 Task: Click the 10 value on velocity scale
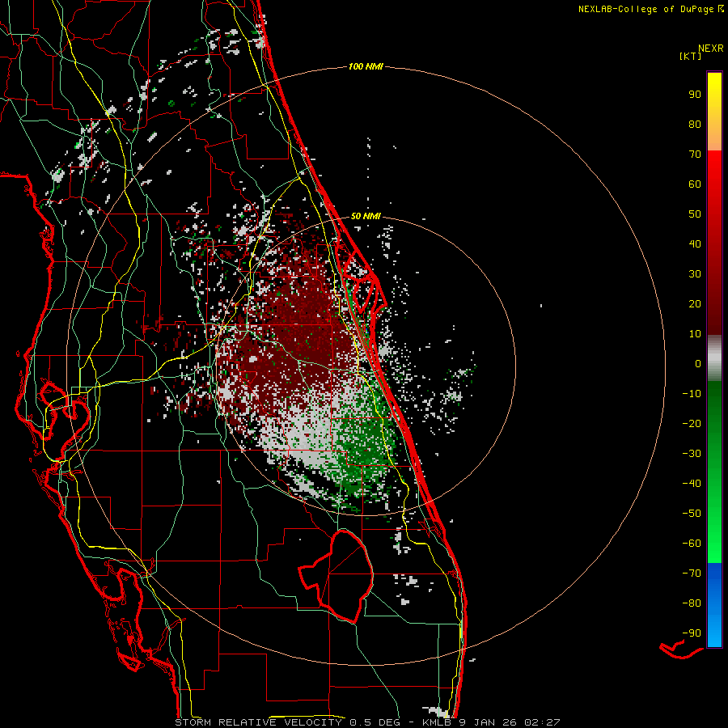pos(695,334)
